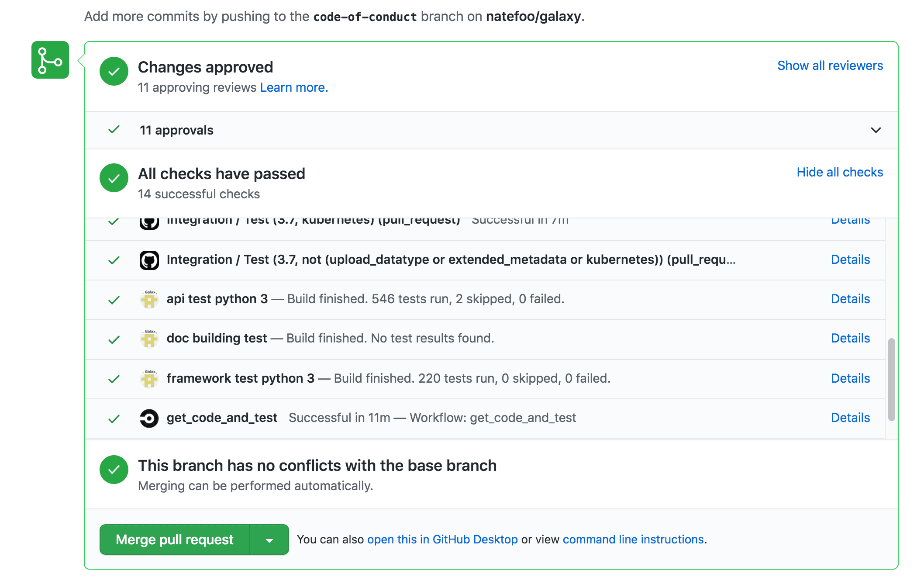Click Galaxy icon next to api test python 3
The width and height of the screenshot is (924, 581).
coord(149,300)
